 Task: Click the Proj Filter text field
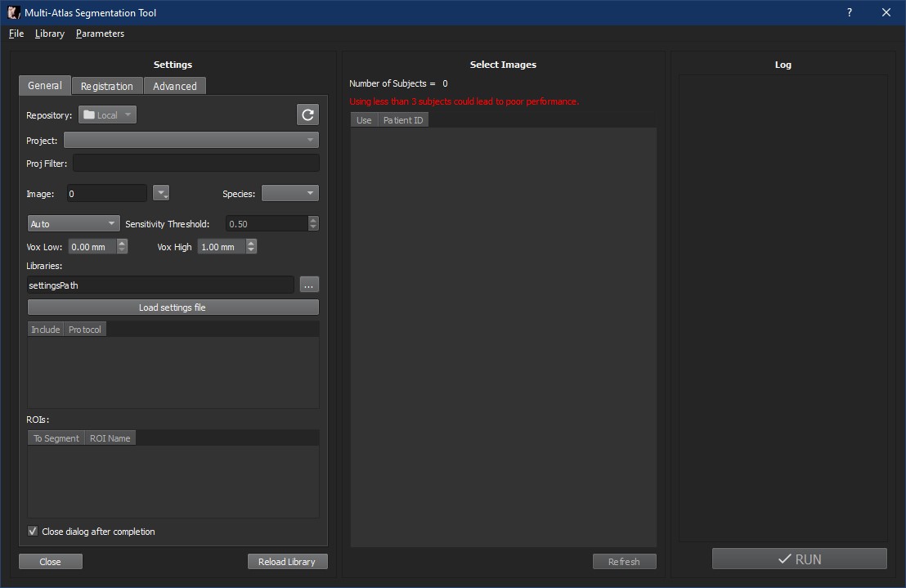pos(195,164)
